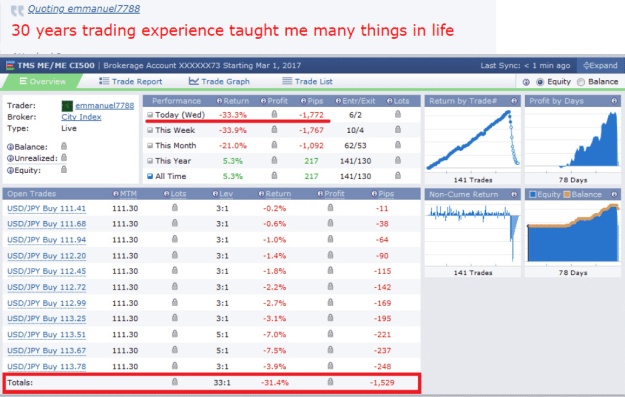Click the Performance Profit column info icon
Screen dimensions: 625x397
[263, 101]
